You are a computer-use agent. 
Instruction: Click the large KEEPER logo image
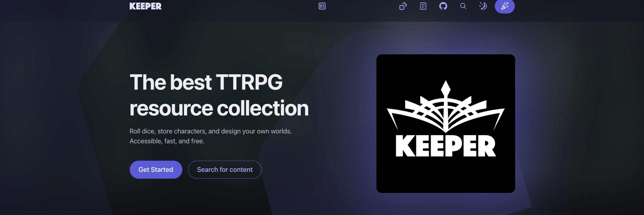pyautogui.click(x=445, y=123)
